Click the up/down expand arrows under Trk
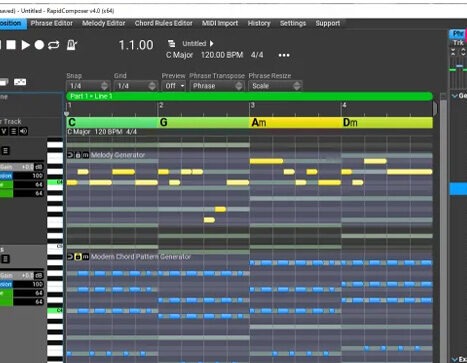Screen dimensions: 467x363 [x=463, y=52]
